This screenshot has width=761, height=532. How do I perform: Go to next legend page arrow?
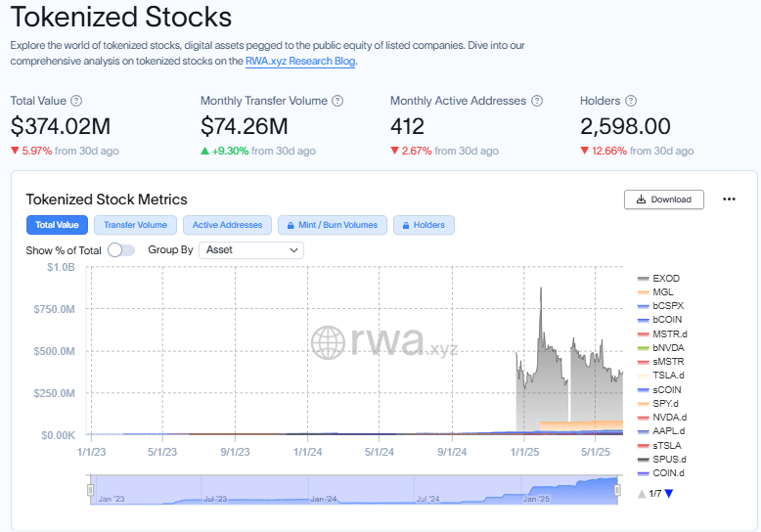click(x=669, y=494)
